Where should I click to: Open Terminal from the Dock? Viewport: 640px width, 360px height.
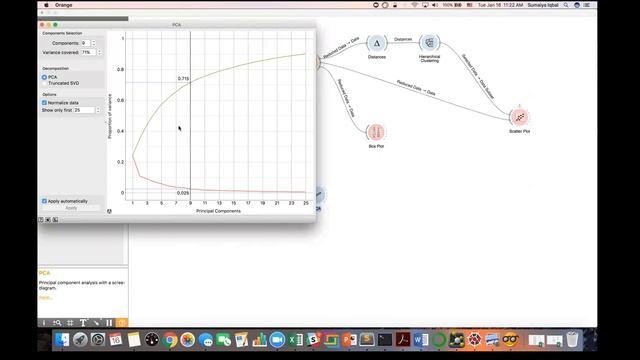click(x=384, y=340)
